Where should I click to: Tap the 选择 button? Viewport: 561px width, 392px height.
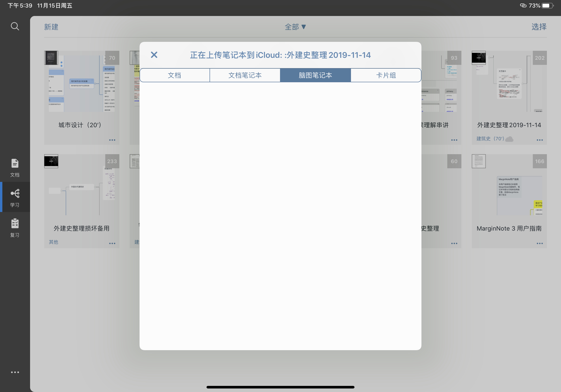pyautogui.click(x=539, y=27)
